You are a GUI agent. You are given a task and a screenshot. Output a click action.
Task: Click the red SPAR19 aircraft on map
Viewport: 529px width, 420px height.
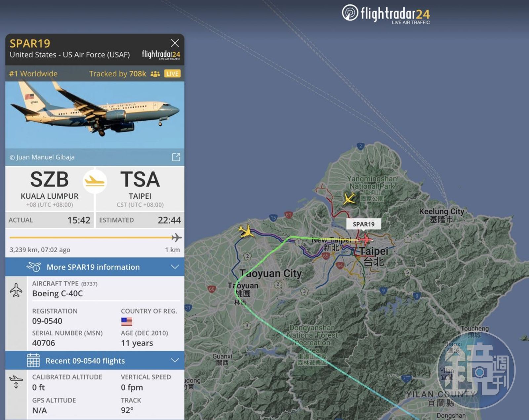[x=365, y=239]
